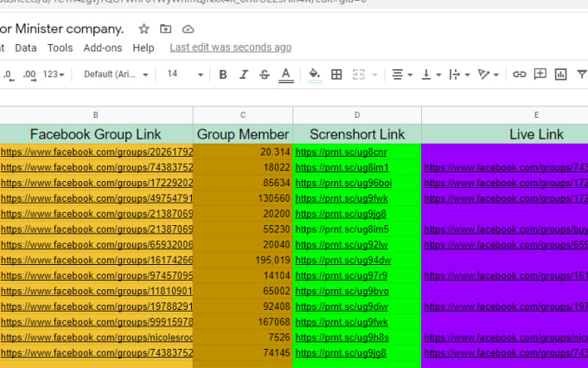Open screenshot link prnt.sc/ug97r9
Screen dimensions: 588x368
[x=342, y=275]
